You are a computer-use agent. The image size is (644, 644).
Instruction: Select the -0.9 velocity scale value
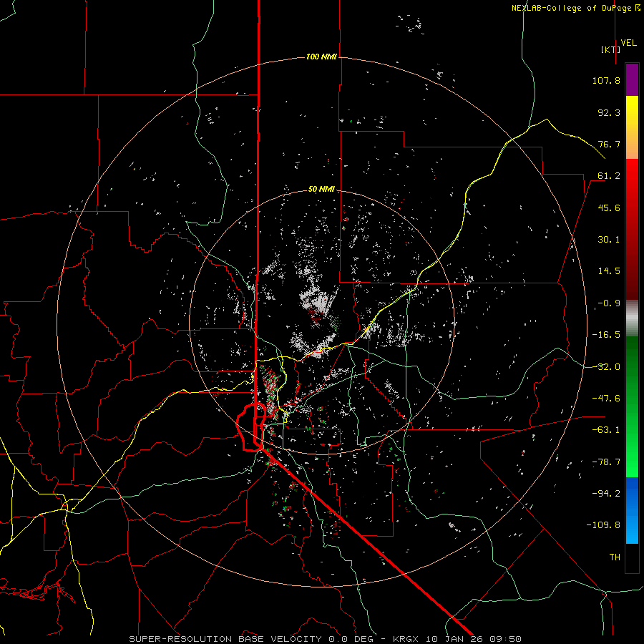[609, 303]
